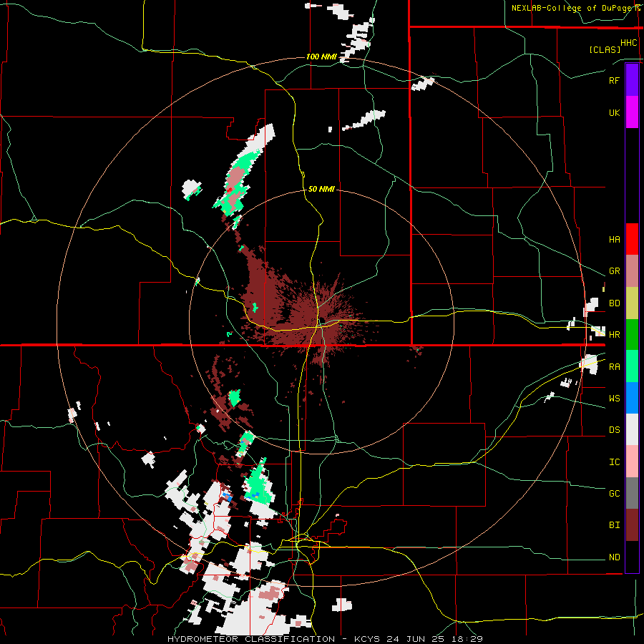Click the 'IC' legend label
The image size is (644, 644).
click(614, 462)
